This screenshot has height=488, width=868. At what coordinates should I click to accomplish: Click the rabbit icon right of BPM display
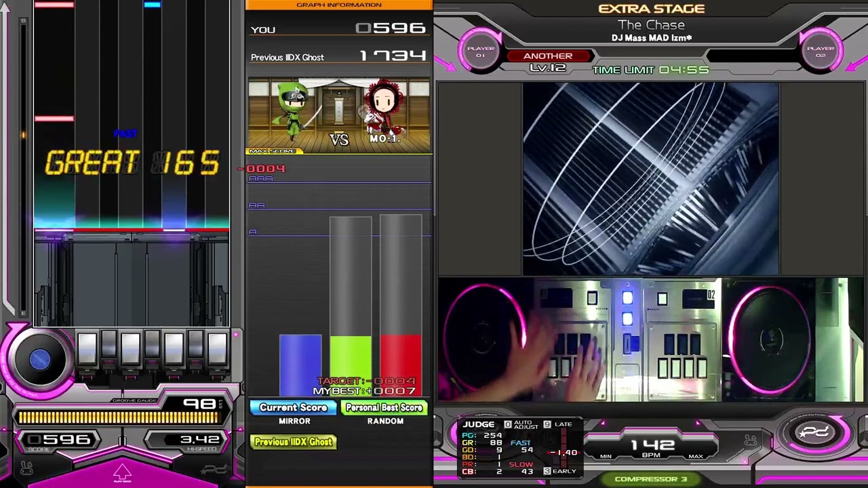coord(751,441)
